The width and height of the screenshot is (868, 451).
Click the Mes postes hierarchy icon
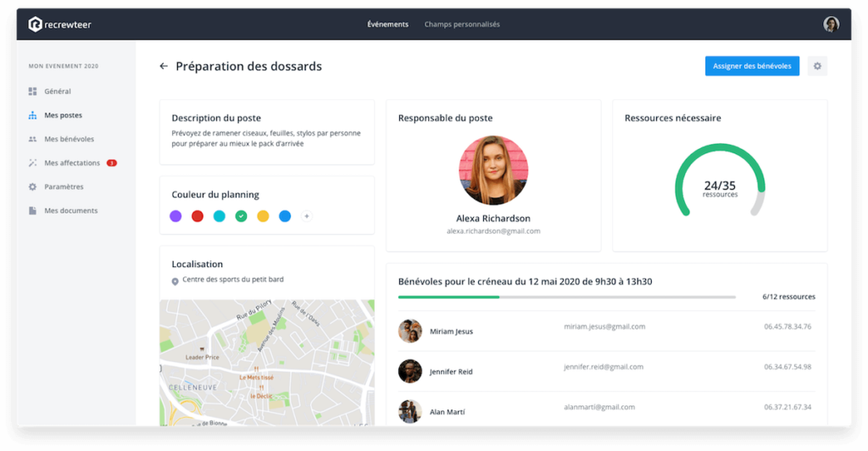(x=33, y=115)
